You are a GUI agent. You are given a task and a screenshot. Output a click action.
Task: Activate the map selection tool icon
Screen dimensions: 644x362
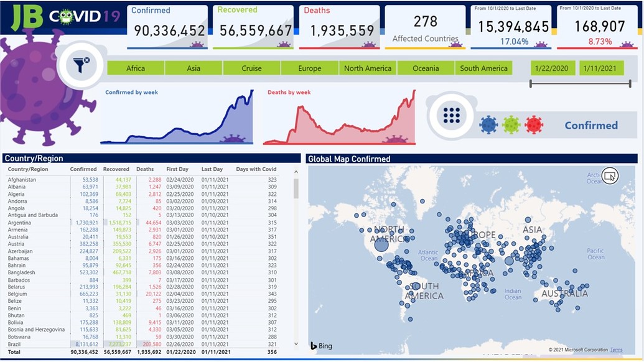coord(609,177)
